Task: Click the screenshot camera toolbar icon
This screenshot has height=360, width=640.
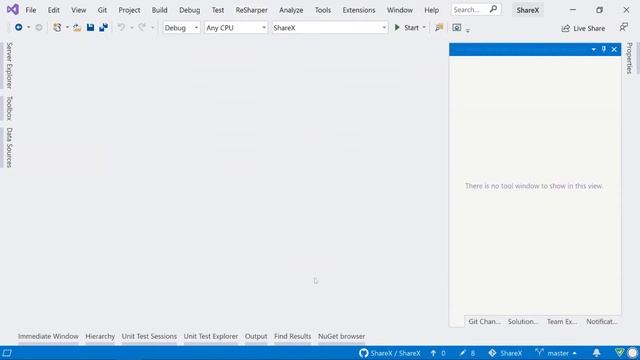Action: [x=457, y=27]
